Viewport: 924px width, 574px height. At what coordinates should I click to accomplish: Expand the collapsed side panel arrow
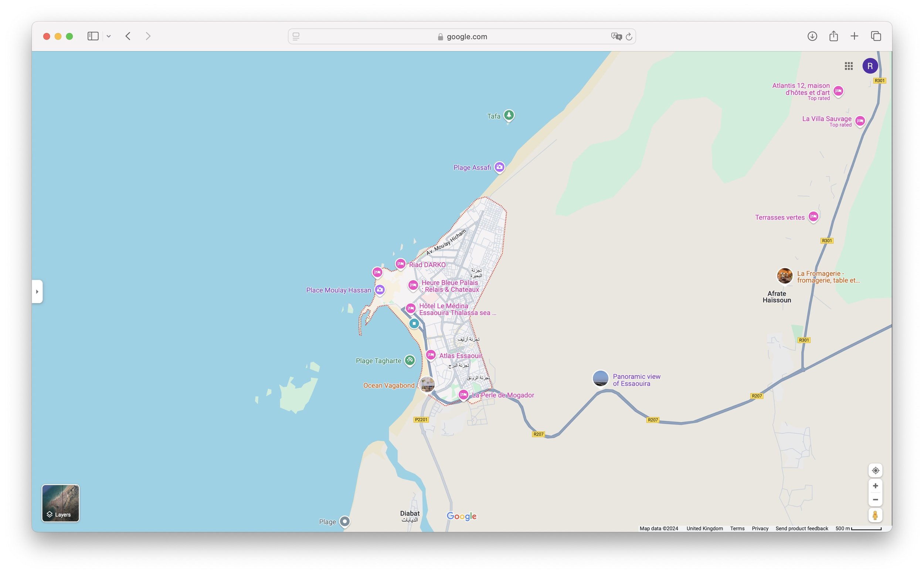coord(37,292)
